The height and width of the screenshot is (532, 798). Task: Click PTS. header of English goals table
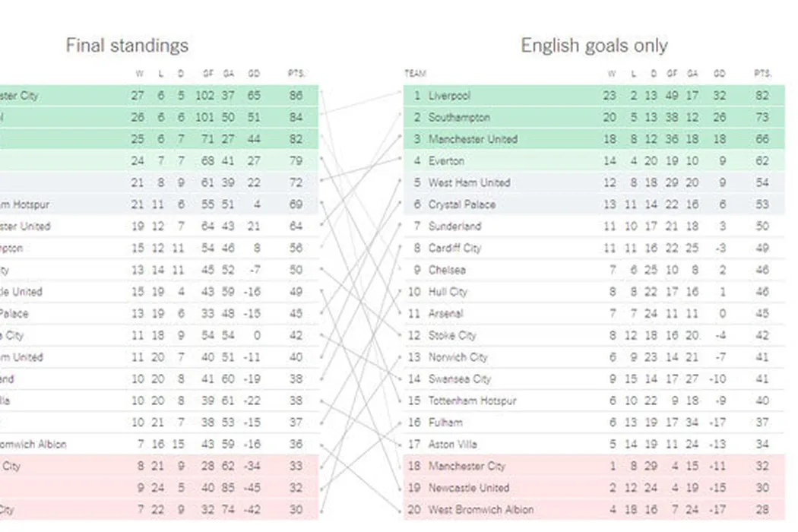pos(762,74)
